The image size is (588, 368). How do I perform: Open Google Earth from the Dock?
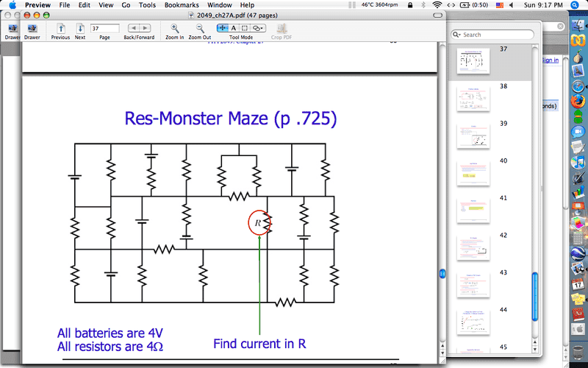[578, 253]
